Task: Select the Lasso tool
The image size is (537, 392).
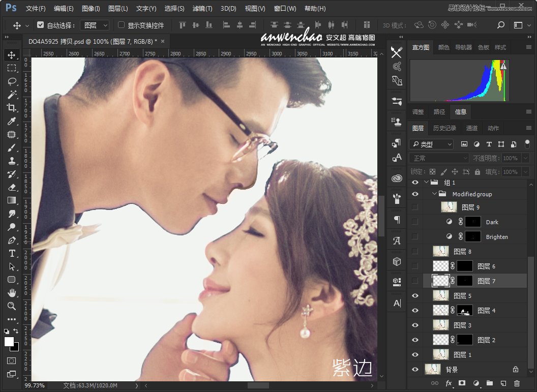Action: point(11,81)
